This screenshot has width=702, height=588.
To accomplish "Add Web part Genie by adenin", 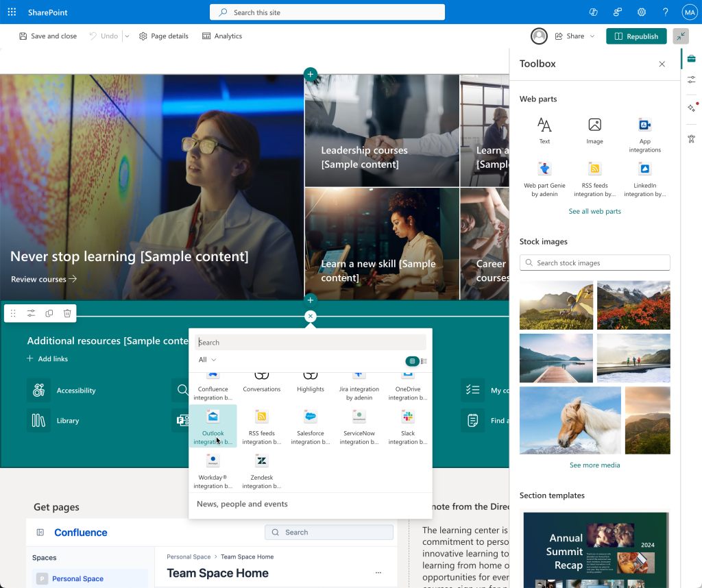I will click(544, 179).
